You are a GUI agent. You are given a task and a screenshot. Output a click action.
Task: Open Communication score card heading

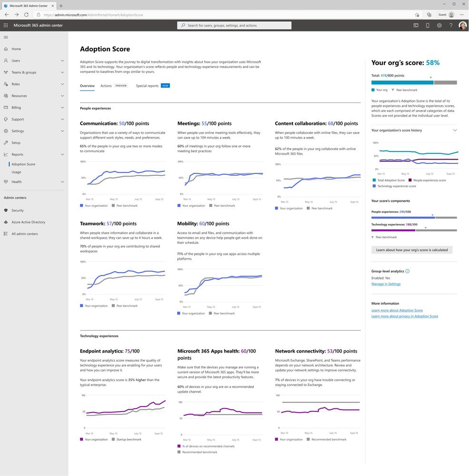click(x=114, y=123)
